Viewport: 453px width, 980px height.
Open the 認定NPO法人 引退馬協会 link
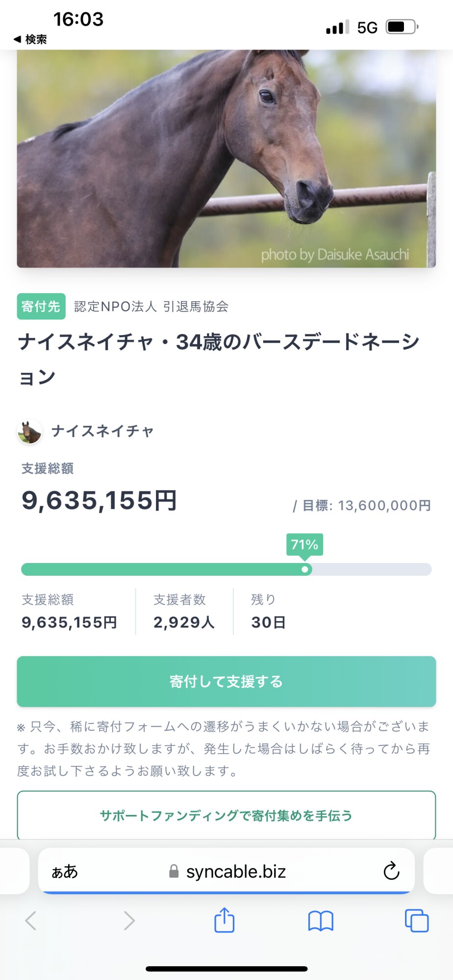coord(151,307)
